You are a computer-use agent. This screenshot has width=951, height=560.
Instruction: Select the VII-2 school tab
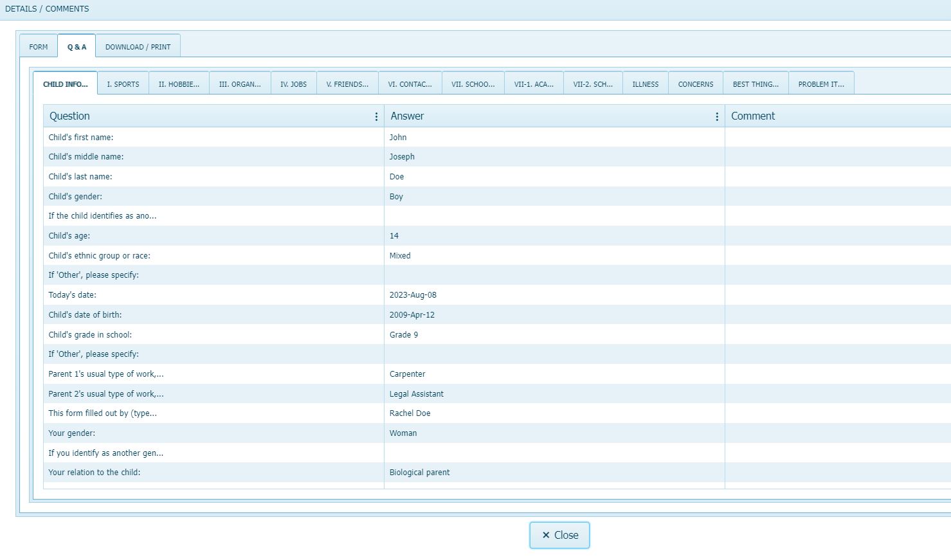(x=593, y=83)
